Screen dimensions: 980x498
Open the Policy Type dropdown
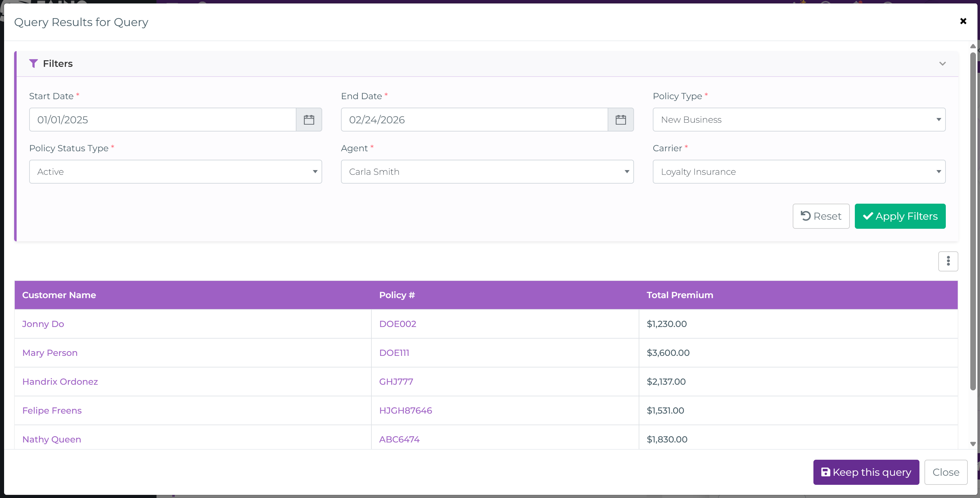[x=938, y=120]
